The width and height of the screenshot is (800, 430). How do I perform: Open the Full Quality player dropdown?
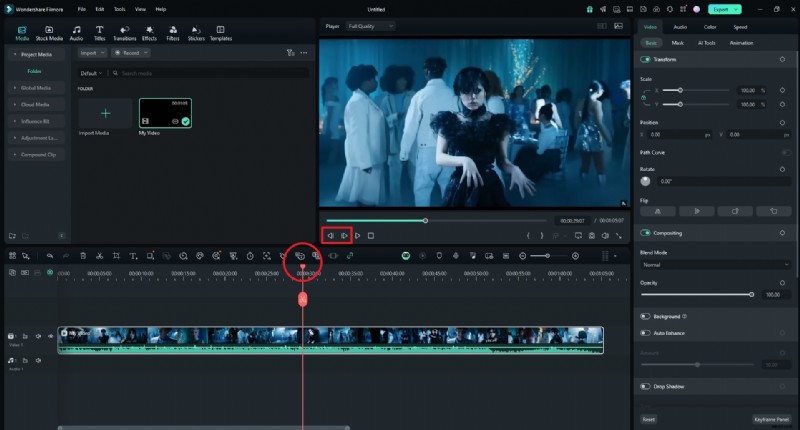click(370, 26)
